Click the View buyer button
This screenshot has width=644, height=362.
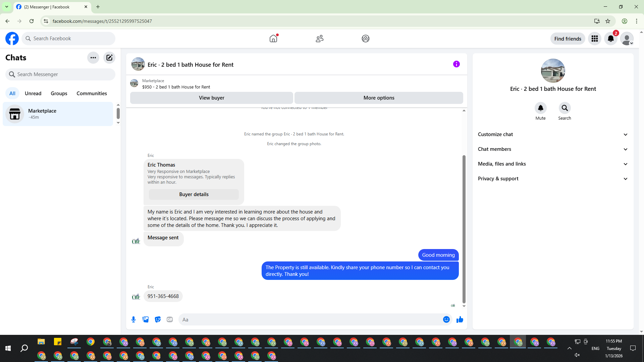point(211,98)
